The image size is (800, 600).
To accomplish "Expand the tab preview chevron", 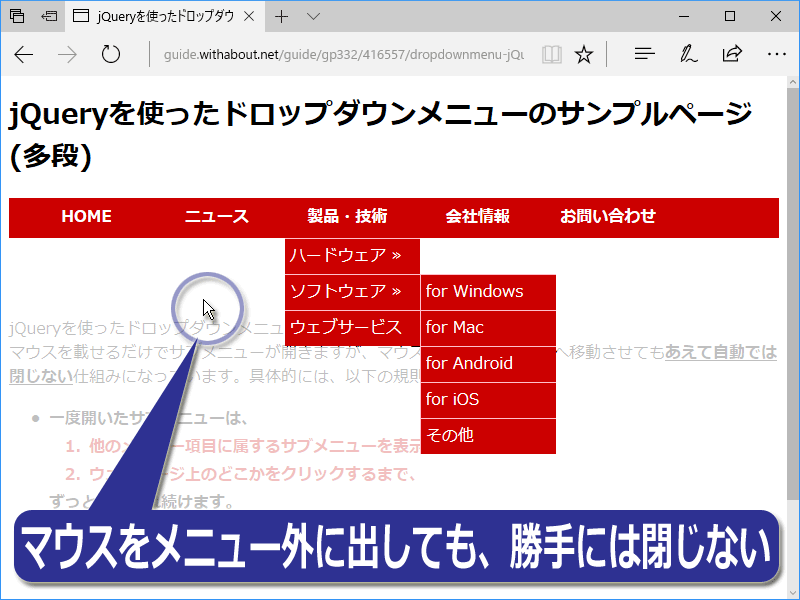I will (313, 16).
